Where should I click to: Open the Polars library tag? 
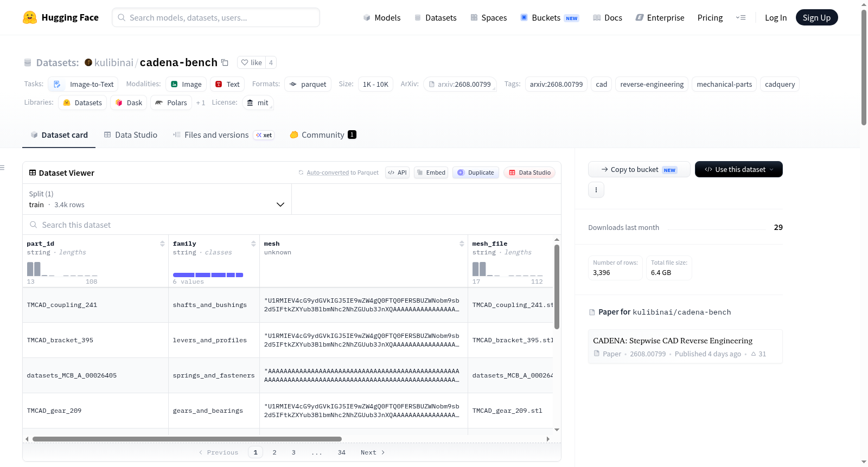(x=171, y=103)
